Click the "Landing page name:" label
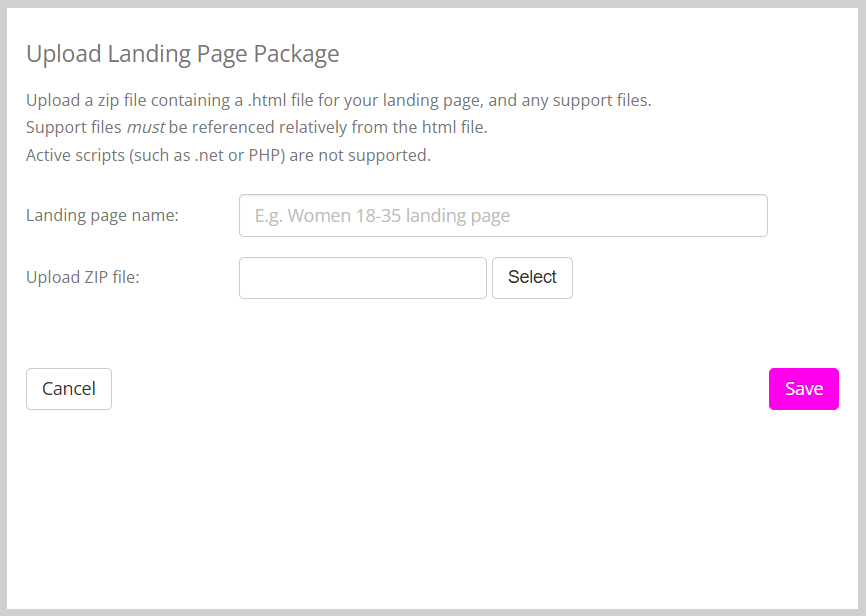Screen dimensions: 866x616 [102, 215]
